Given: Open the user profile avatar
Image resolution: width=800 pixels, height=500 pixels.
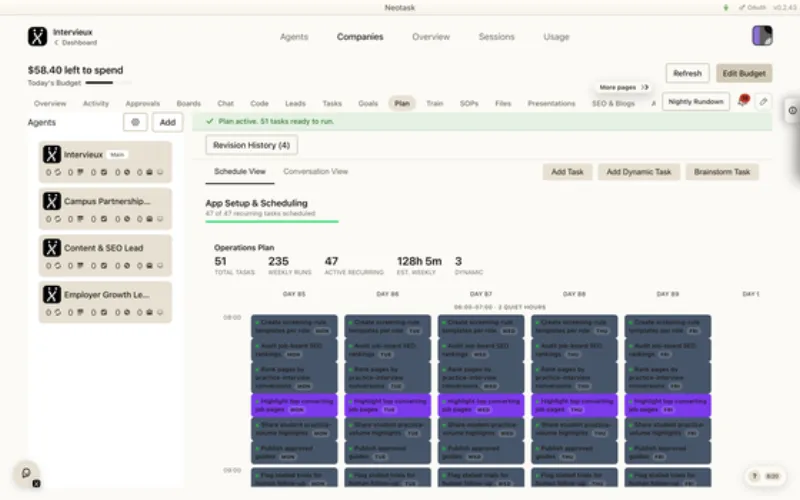Looking at the screenshot, I should pyautogui.click(x=762, y=36).
